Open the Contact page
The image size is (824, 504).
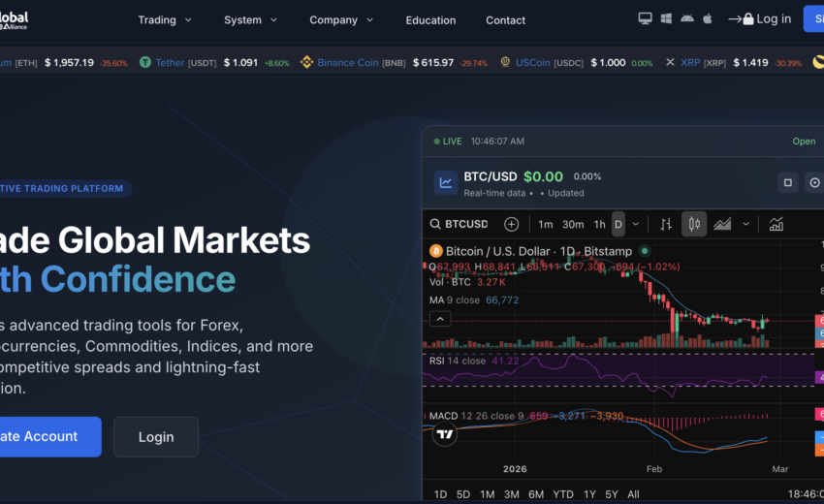(x=505, y=20)
